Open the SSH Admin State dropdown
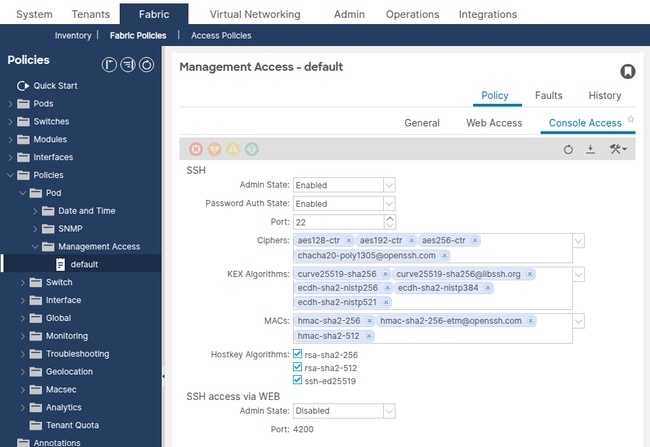Image resolution: width=650 pixels, height=447 pixels. tap(389, 185)
